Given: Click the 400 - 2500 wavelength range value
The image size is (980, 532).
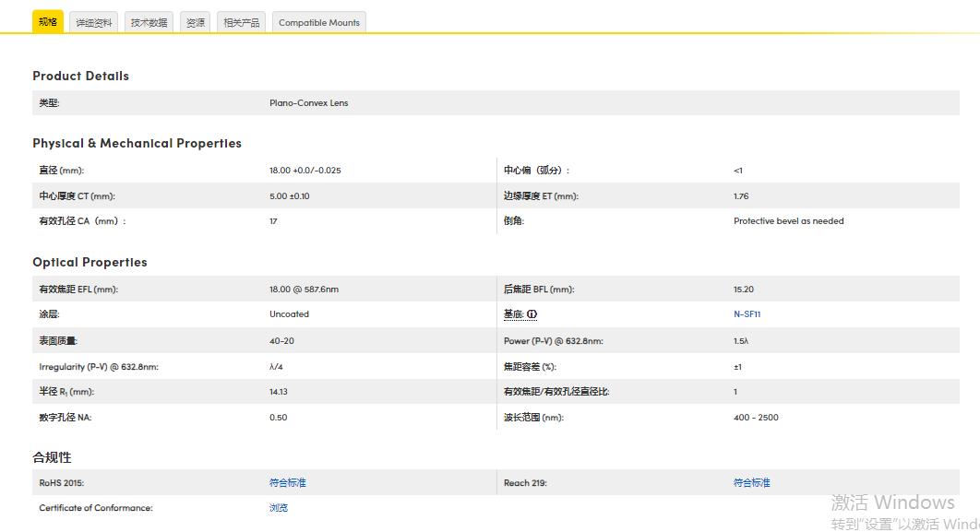Looking at the screenshot, I should [756, 418].
